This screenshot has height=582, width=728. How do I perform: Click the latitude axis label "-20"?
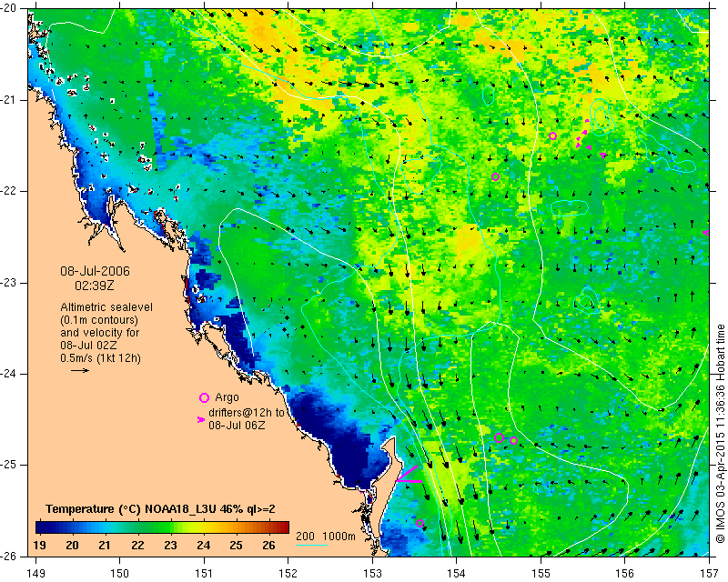click(x=10, y=8)
